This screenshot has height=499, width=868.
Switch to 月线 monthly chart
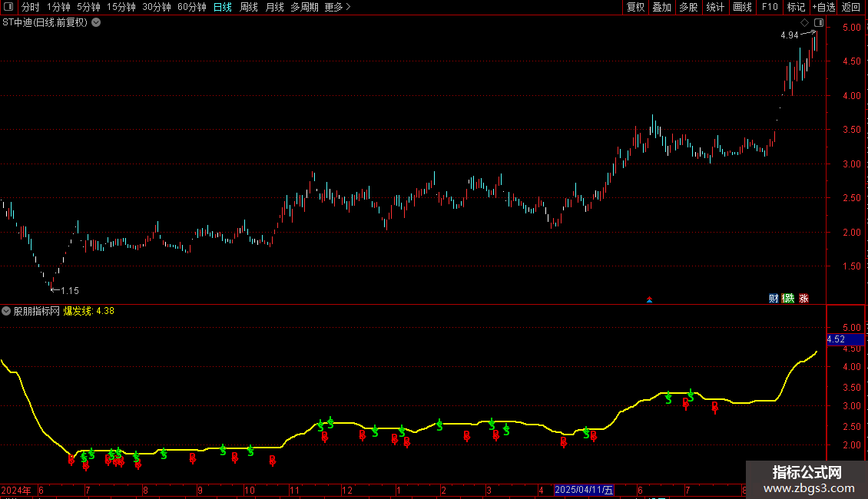[x=274, y=7]
